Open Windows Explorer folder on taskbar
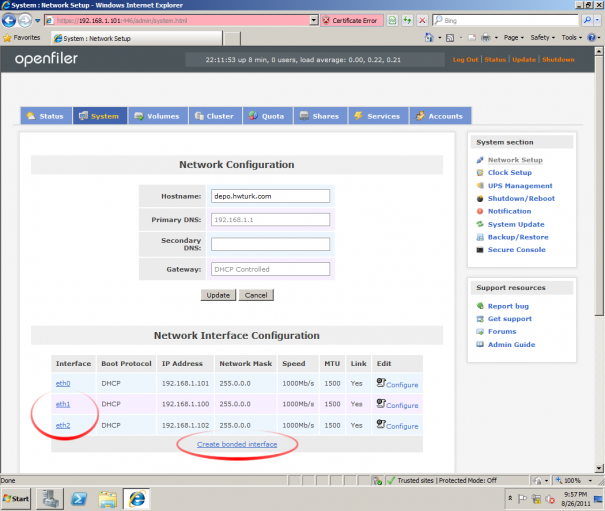 tap(108, 499)
